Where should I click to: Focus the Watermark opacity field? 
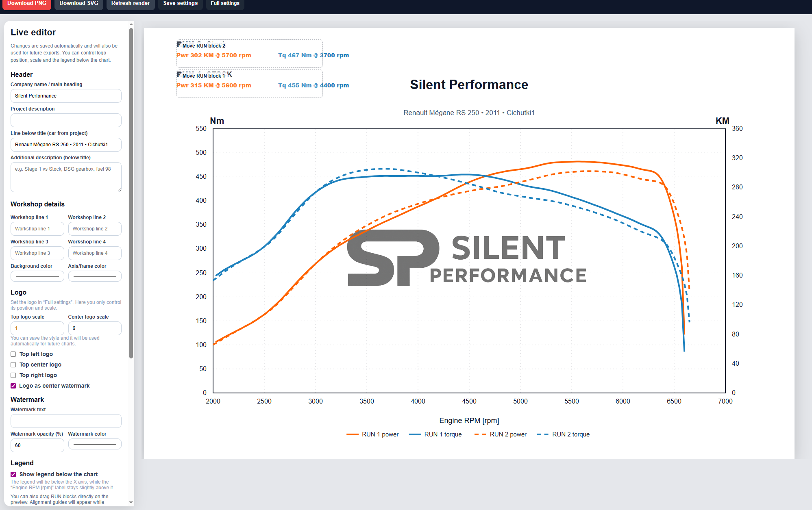tap(37, 445)
